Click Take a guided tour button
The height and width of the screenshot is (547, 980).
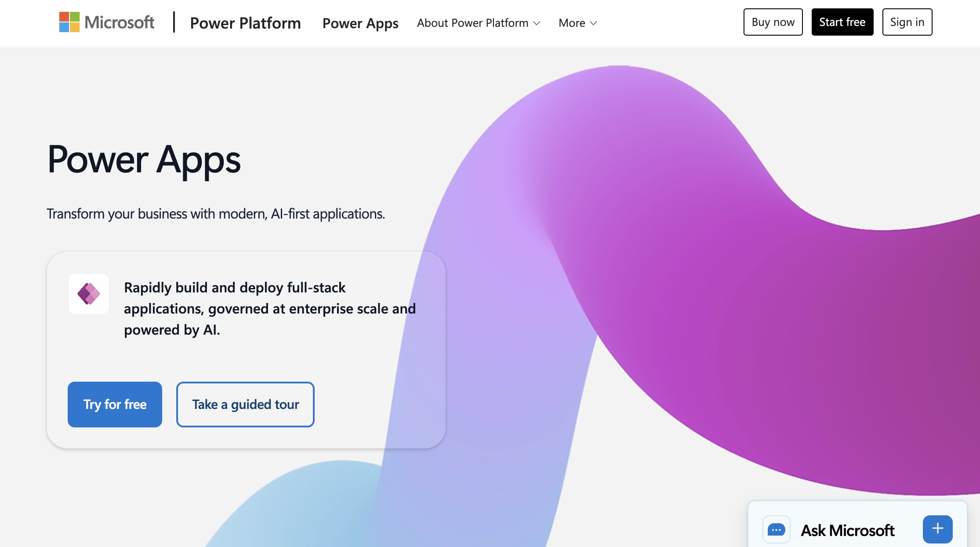click(x=245, y=405)
